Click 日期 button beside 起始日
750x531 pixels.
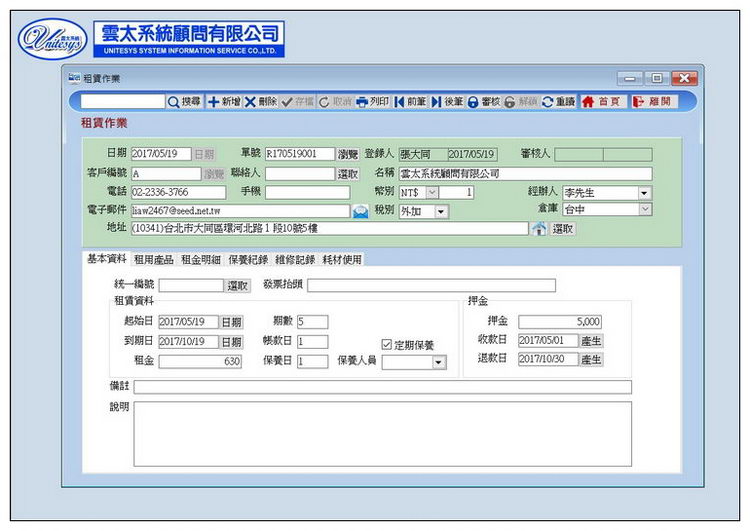tap(231, 322)
